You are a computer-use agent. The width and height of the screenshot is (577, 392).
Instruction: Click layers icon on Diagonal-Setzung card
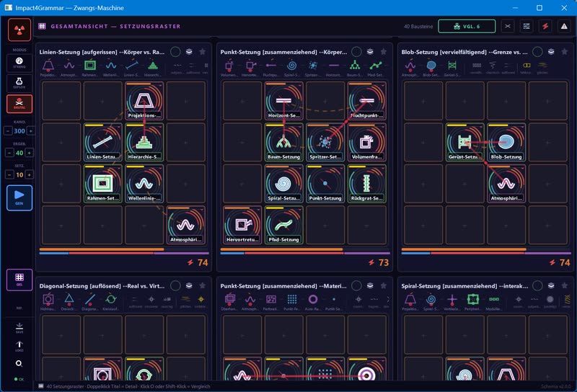[x=189, y=286]
